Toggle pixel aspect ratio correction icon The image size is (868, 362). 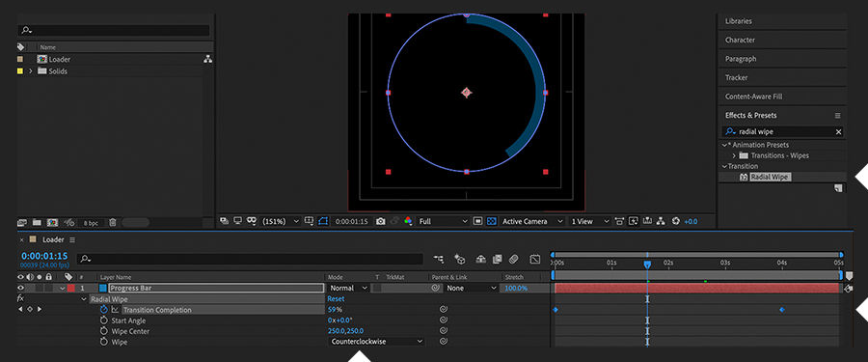619,221
